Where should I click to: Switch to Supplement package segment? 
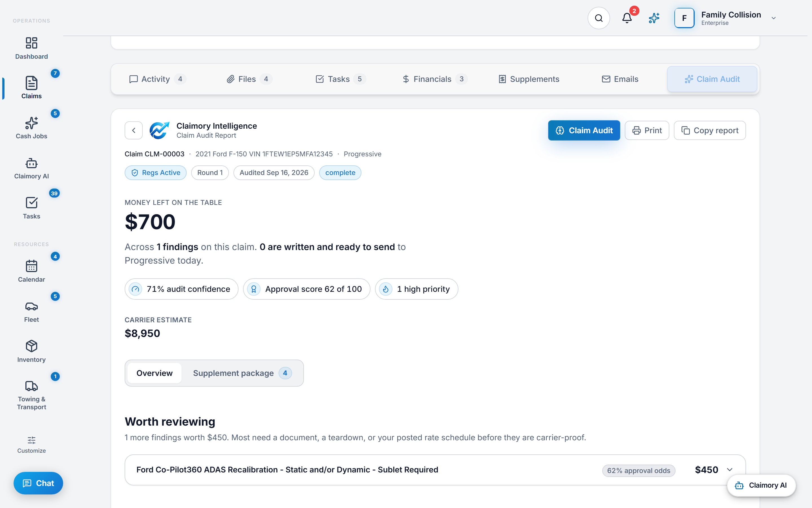(242, 373)
